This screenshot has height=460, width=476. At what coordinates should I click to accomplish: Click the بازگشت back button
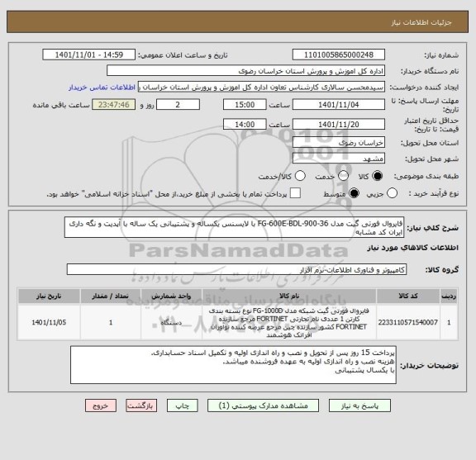141,405
